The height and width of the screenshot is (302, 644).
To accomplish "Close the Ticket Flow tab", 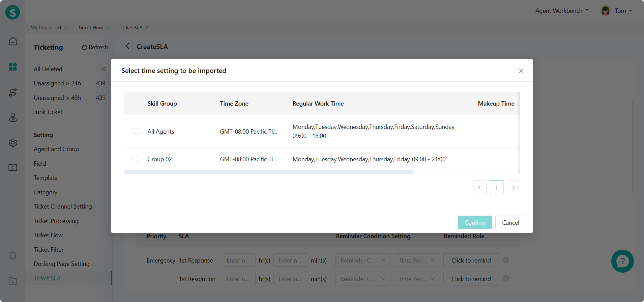I will 108,27.
